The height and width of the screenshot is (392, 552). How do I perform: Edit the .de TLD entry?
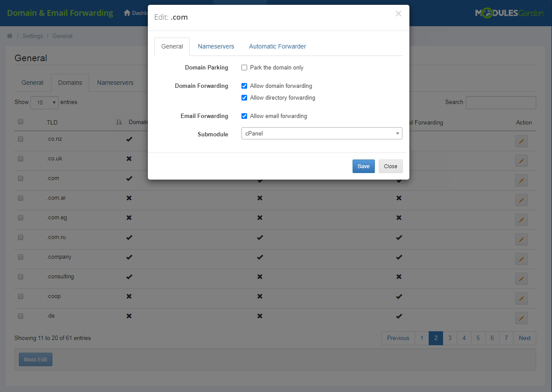(x=521, y=318)
